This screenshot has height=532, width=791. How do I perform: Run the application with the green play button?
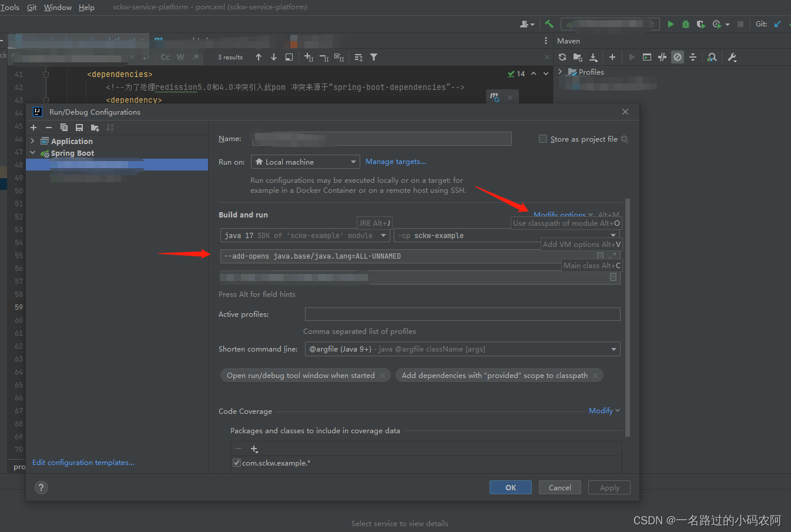tap(671, 24)
